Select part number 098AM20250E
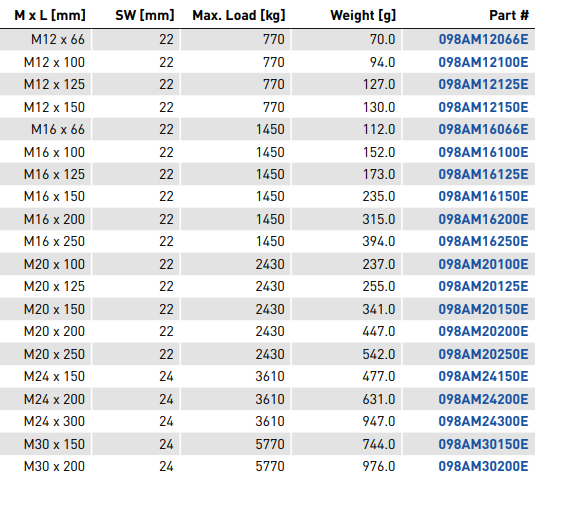This screenshot has height=512, width=562. pos(483,354)
